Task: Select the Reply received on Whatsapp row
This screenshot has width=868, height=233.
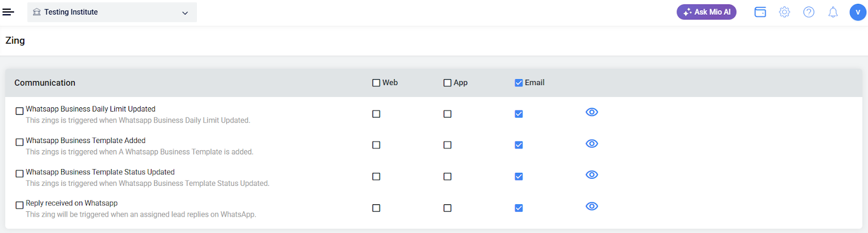Action: pyautogui.click(x=20, y=205)
